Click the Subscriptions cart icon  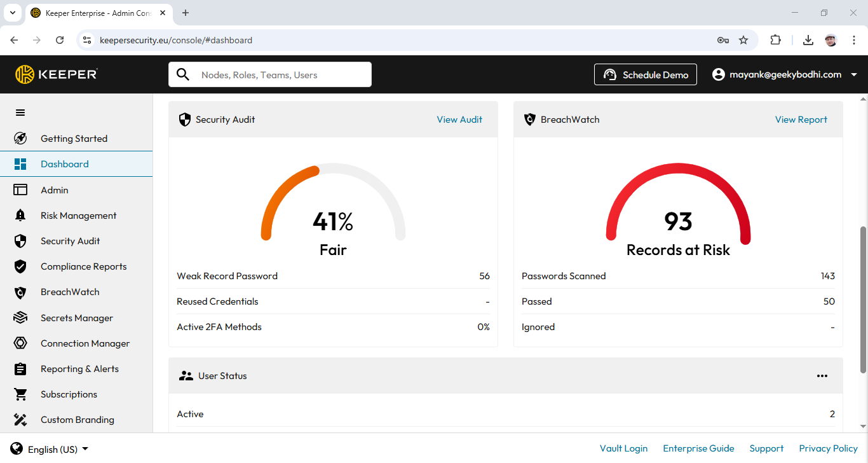(x=20, y=394)
